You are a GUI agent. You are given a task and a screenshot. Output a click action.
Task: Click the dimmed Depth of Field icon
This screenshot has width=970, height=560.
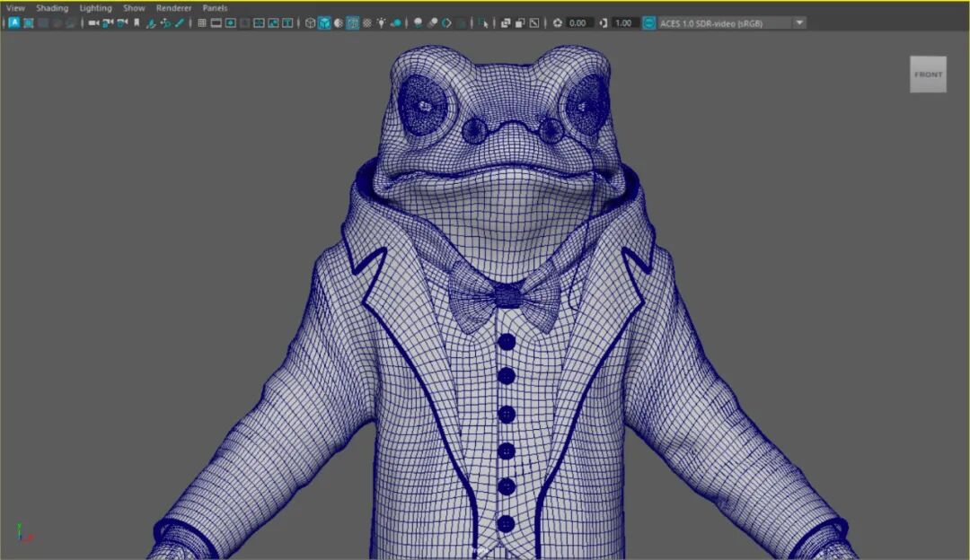460,22
